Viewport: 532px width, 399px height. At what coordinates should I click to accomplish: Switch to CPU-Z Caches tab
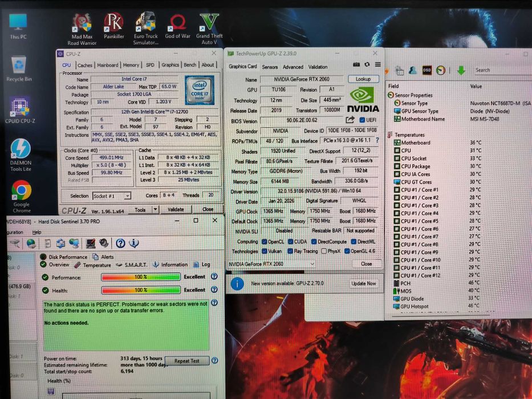pos(85,65)
